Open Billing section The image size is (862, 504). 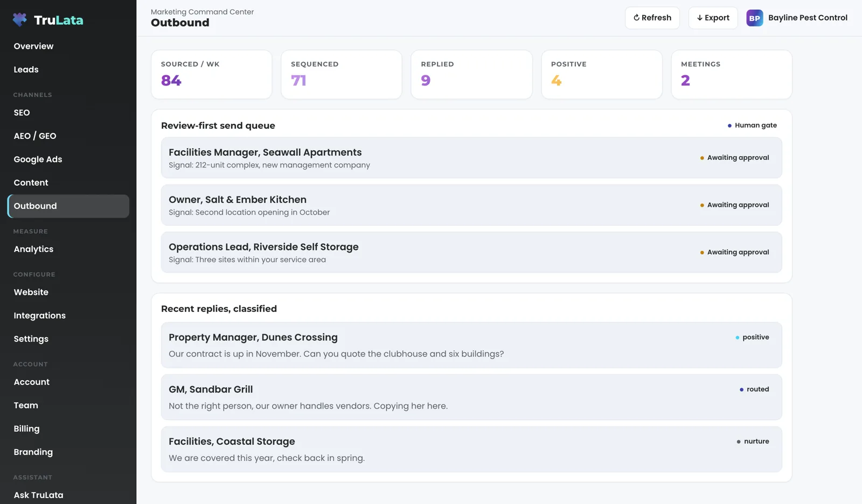68,429
